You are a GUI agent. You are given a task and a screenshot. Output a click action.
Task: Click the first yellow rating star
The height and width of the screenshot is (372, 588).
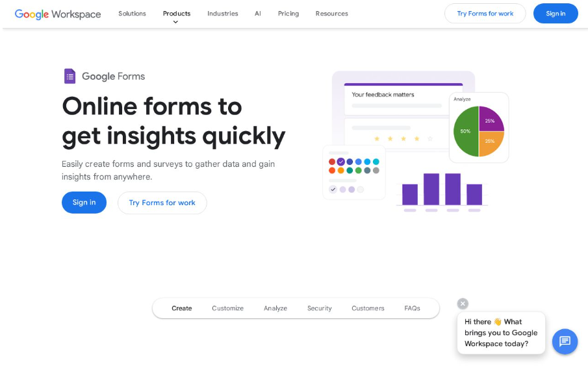tap(376, 138)
